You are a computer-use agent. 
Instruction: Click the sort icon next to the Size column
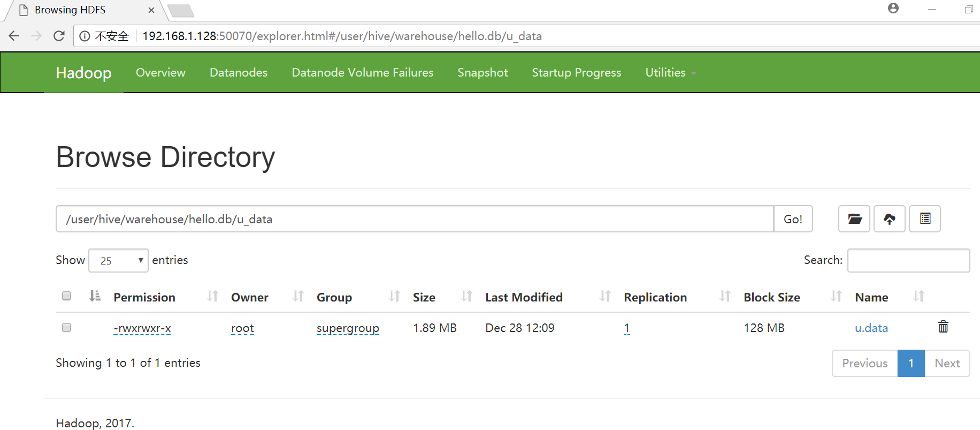tap(466, 296)
